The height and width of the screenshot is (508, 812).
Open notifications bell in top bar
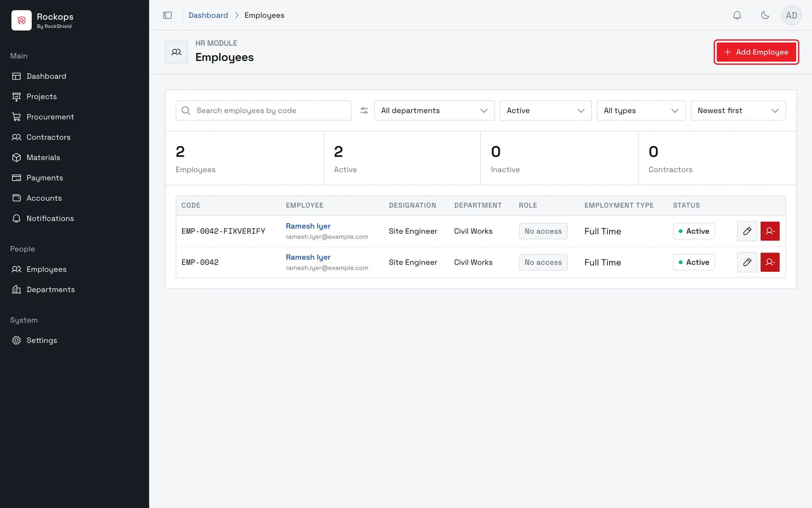coord(737,15)
